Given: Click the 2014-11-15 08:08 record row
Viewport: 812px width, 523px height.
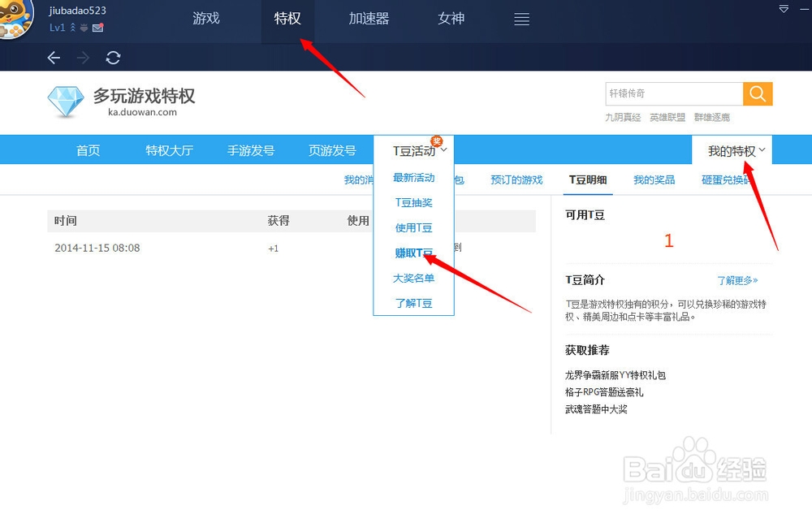Looking at the screenshot, I should (291, 248).
